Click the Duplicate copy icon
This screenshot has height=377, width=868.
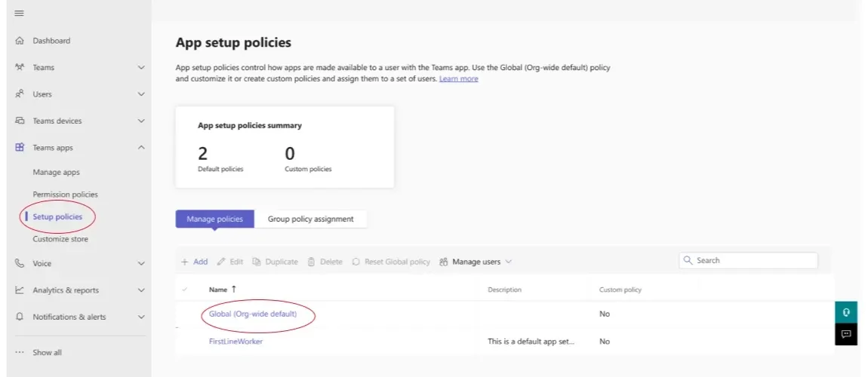coord(257,262)
